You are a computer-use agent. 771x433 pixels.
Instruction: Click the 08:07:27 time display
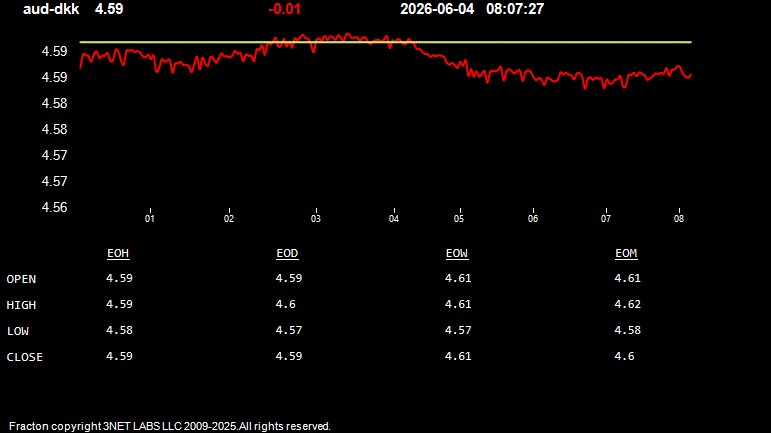point(515,9)
